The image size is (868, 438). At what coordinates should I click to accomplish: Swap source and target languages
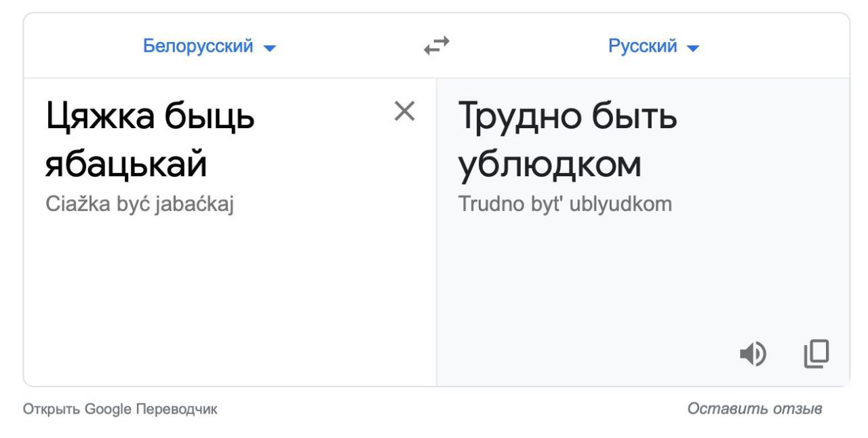436,46
